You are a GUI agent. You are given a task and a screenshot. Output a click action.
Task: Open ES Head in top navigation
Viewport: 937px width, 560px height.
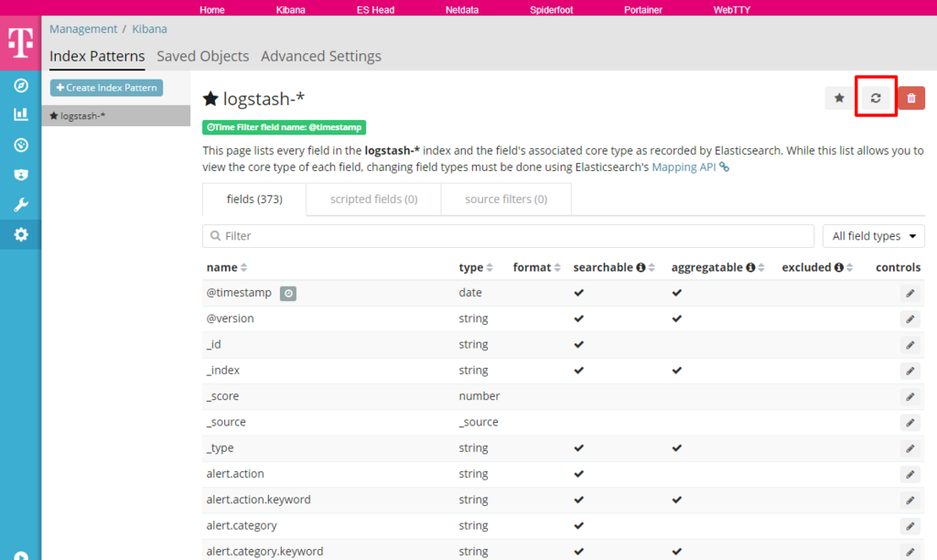(375, 9)
